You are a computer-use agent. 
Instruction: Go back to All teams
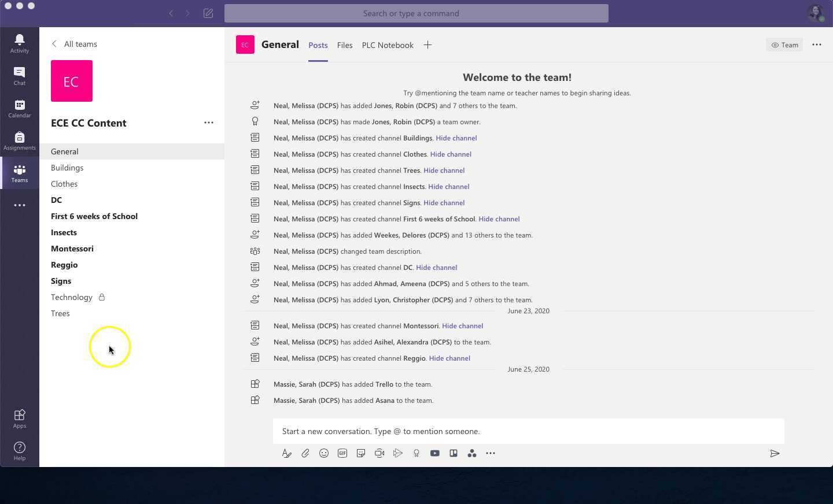coord(74,44)
